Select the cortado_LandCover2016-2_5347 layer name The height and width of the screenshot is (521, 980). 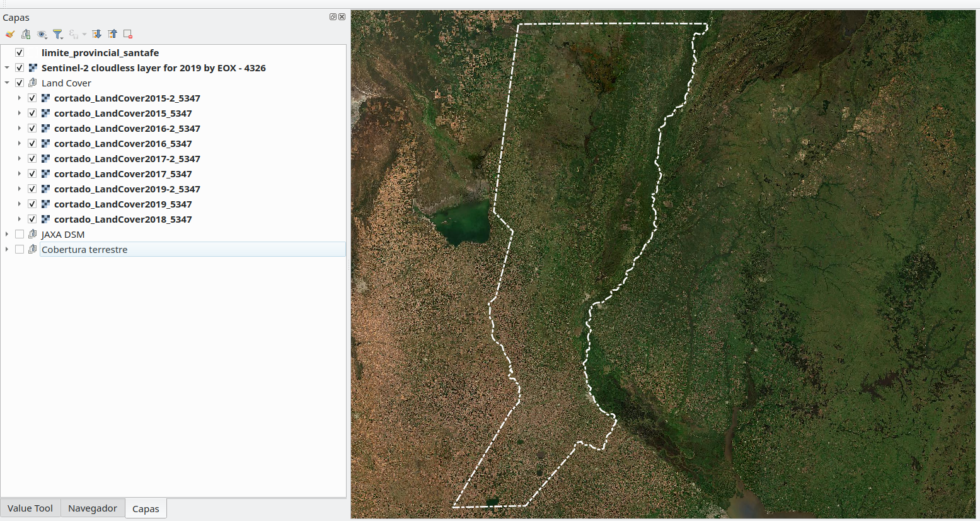[x=127, y=129]
